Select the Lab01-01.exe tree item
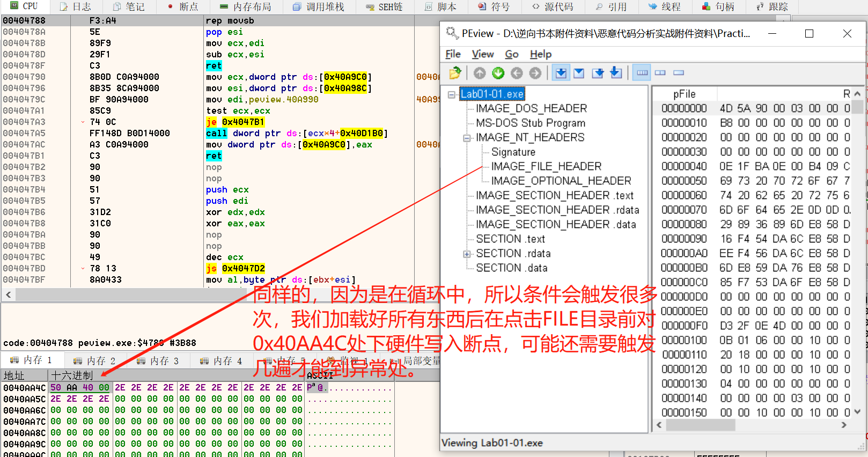868x457 pixels. 492,94
